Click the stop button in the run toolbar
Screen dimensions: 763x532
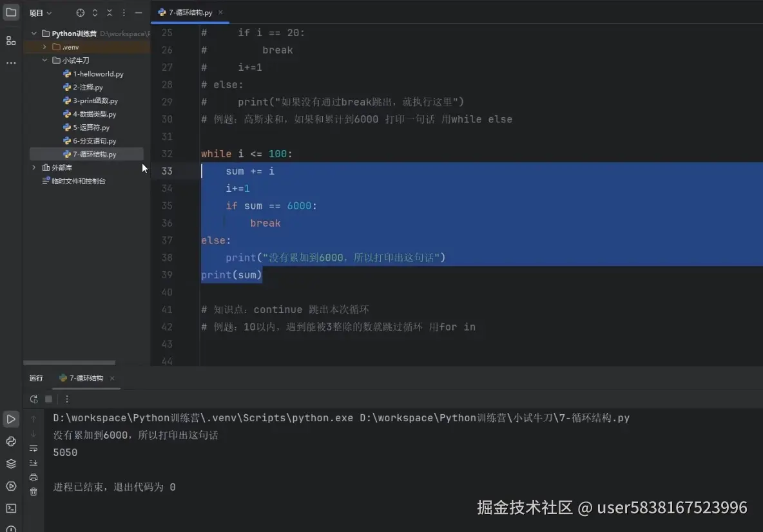click(x=48, y=399)
